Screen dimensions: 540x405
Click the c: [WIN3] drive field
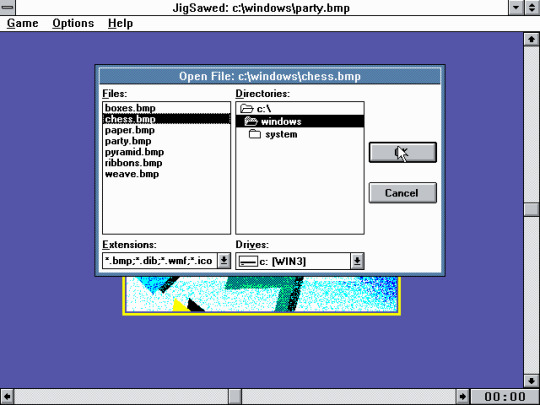293,261
